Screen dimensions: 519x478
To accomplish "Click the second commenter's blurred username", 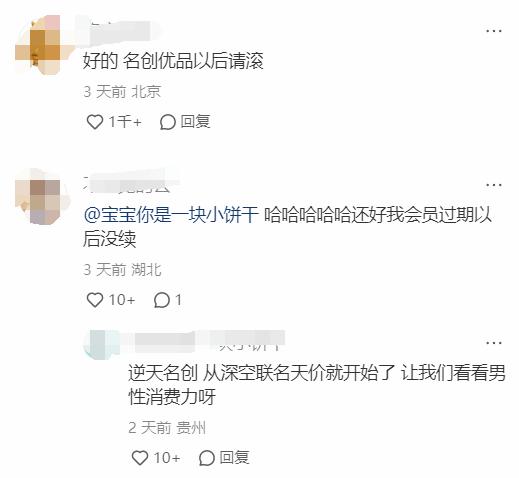I will (x=130, y=184).
